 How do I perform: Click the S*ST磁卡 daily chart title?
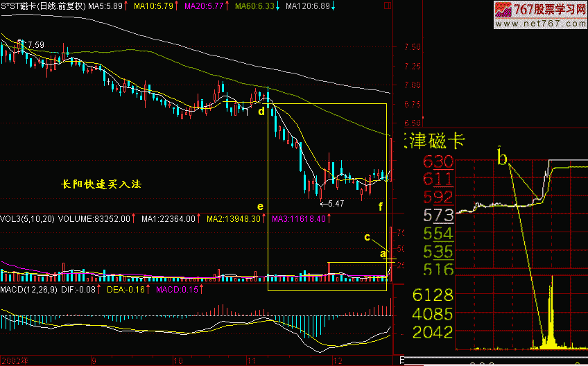click(43, 6)
